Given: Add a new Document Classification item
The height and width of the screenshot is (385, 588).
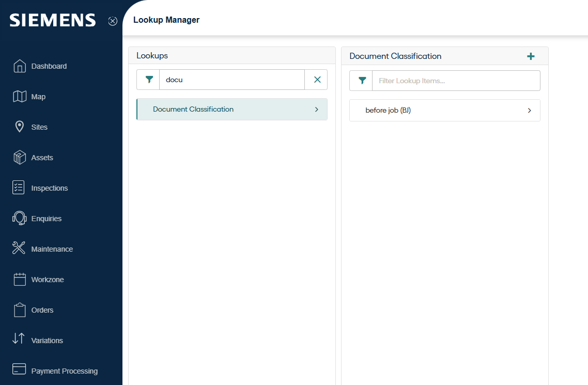Looking at the screenshot, I should point(531,56).
